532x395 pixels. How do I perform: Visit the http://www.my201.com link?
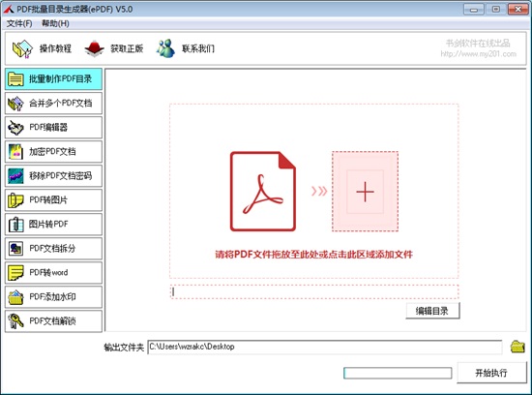click(x=479, y=53)
